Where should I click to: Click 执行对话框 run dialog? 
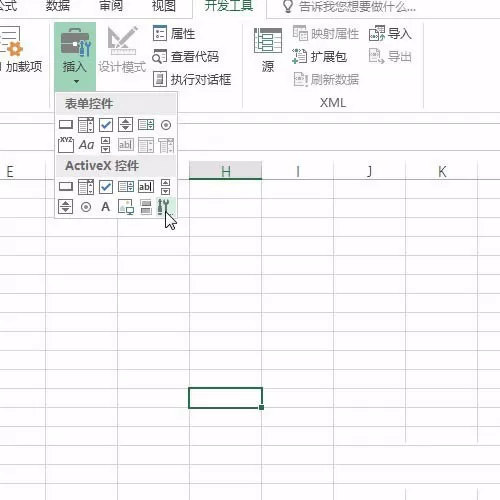[192, 79]
